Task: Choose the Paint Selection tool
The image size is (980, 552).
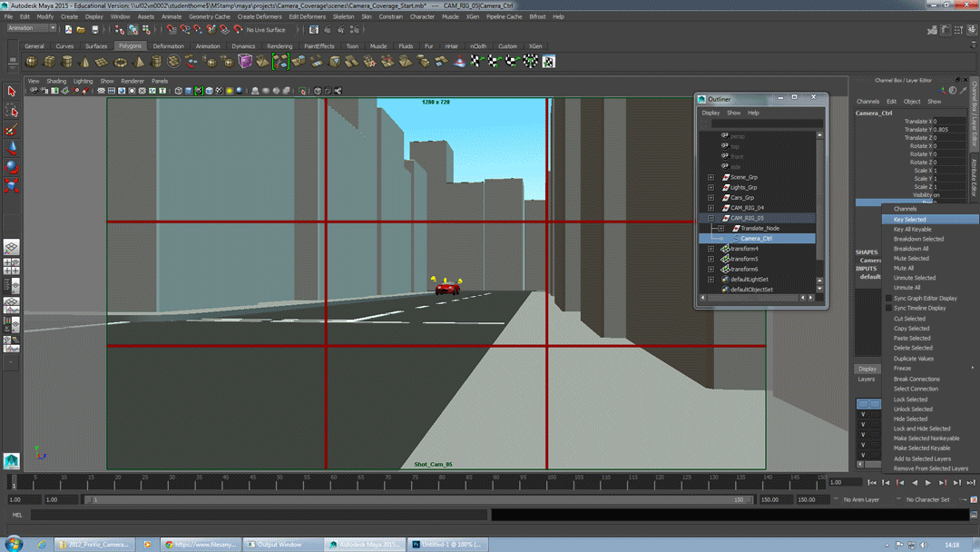Action: pyautogui.click(x=12, y=130)
